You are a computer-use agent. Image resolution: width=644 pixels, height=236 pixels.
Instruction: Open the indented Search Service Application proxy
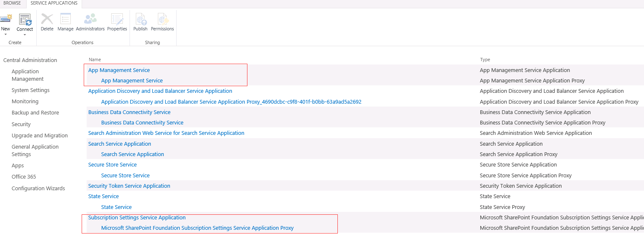point(132,154)
